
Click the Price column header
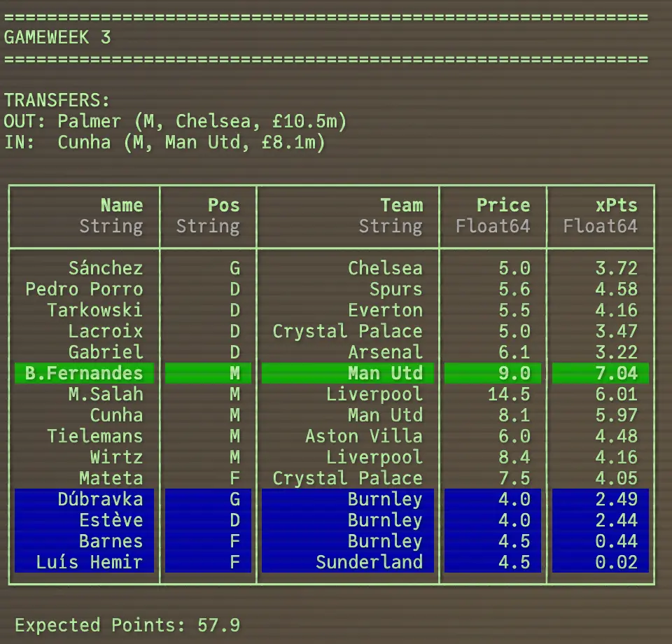503,205
